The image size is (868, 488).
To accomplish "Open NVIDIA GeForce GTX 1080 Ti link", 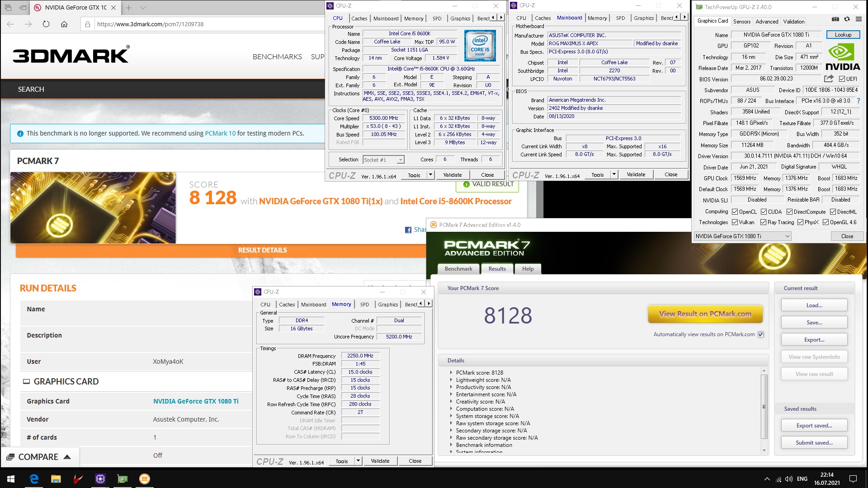I will [196, 401].
